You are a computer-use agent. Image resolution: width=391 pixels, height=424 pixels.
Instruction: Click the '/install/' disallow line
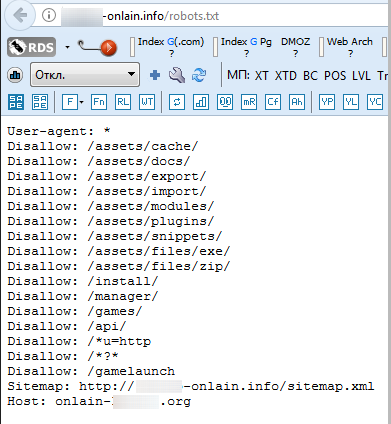pos(83,281)
